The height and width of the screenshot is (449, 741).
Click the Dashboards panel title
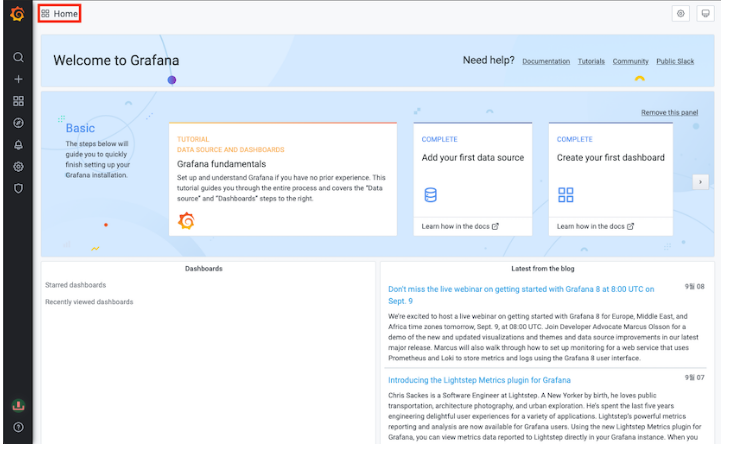pos(204,268)
